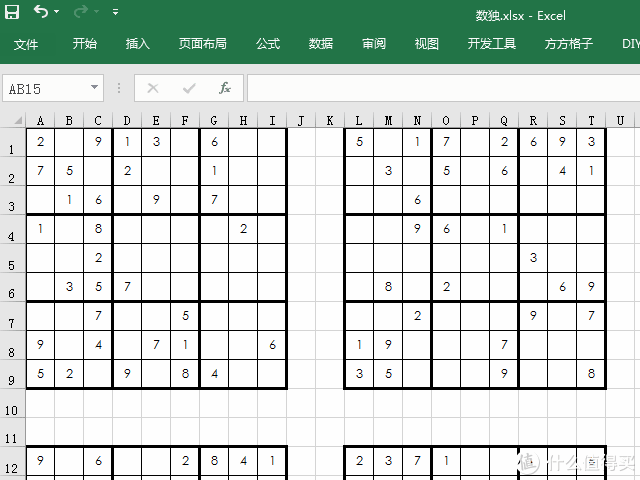
Task: Select column A header
Action: (40, 120)
